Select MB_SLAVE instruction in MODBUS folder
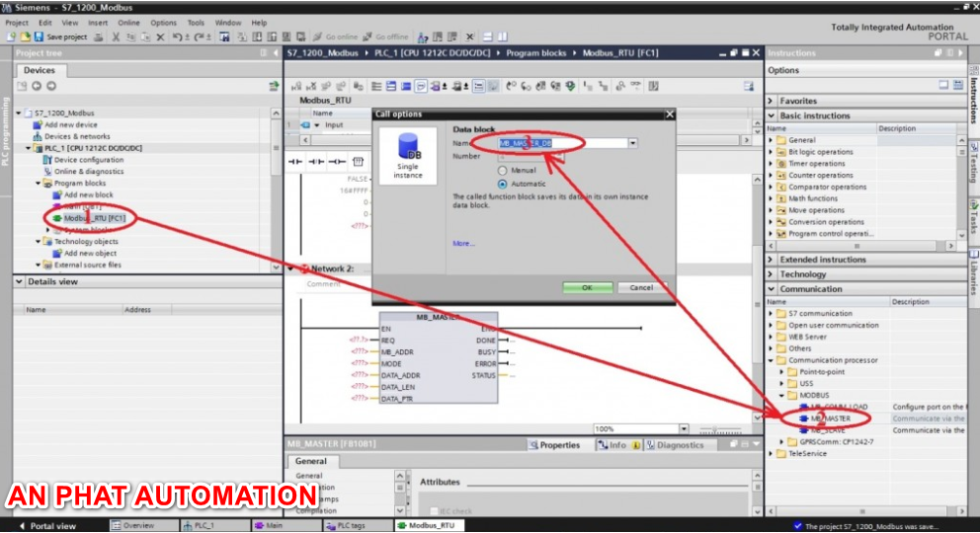980x533 pixels. coord(828,430)
